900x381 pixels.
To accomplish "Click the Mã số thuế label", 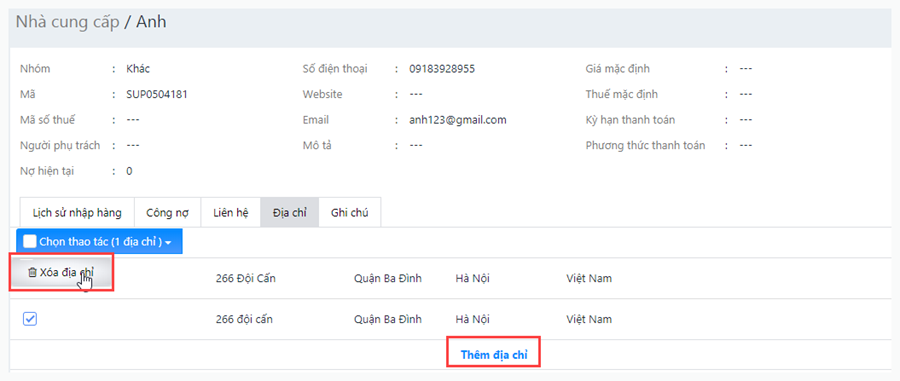I will [47, 120].
